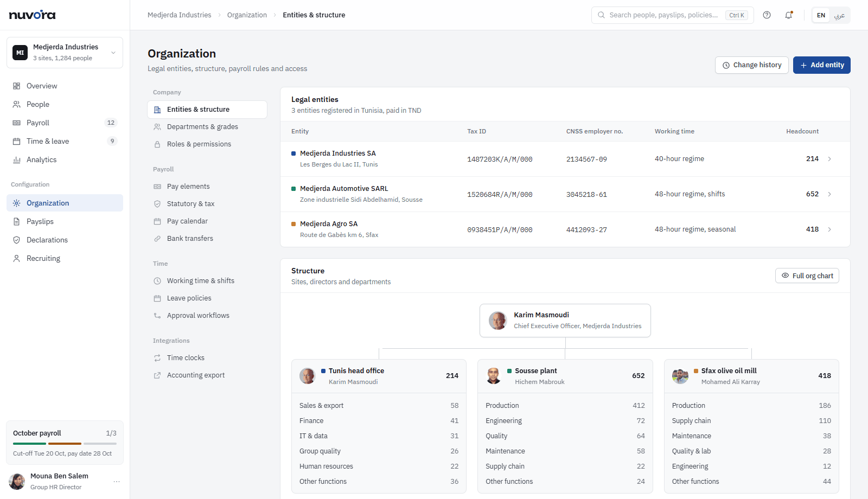Open the help icon in top bar

pyautogui.click(x=767, y=15)
